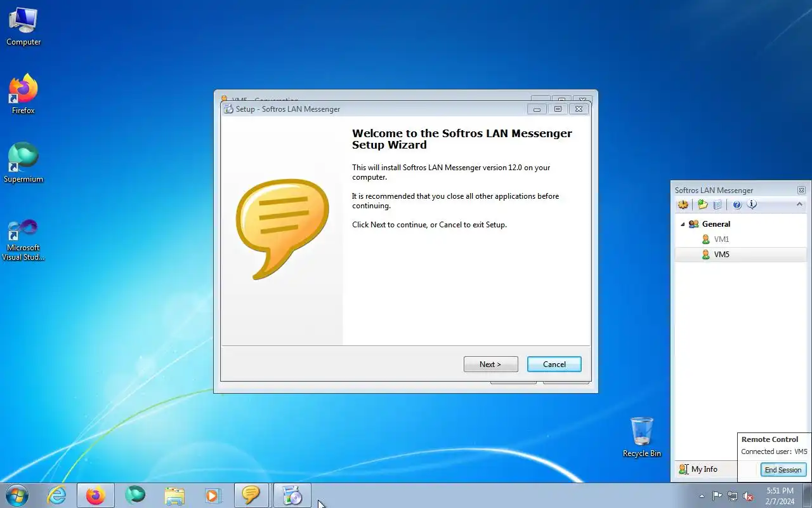
Task: Select the Microsoft Visual Studio desktop shortcut
Action: (x=23, y=240)
